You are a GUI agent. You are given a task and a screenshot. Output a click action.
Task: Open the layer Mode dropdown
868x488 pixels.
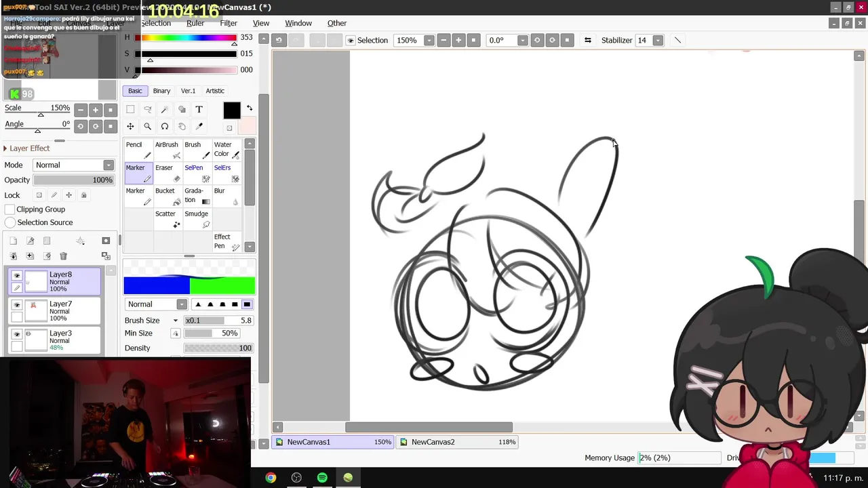[x=108, y=165]
